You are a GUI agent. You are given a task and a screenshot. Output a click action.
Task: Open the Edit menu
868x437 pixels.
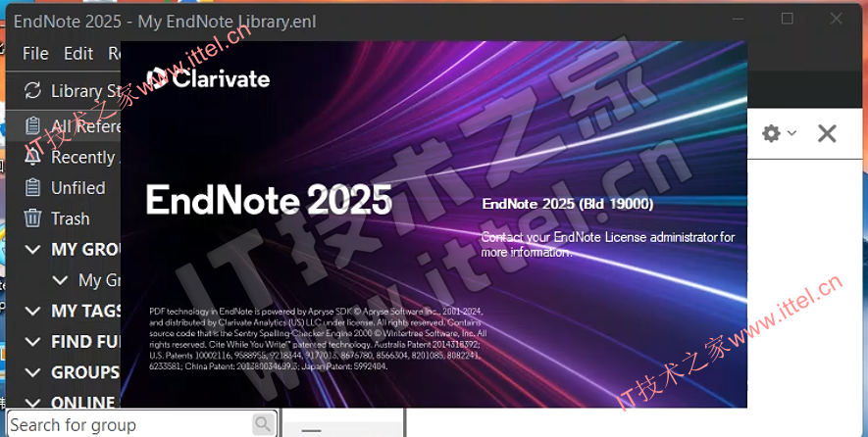tap(78, 53)
